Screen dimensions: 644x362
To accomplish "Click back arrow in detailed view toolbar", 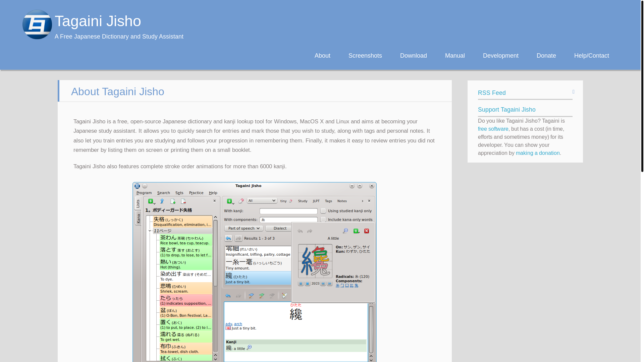I will pos(228,296).
